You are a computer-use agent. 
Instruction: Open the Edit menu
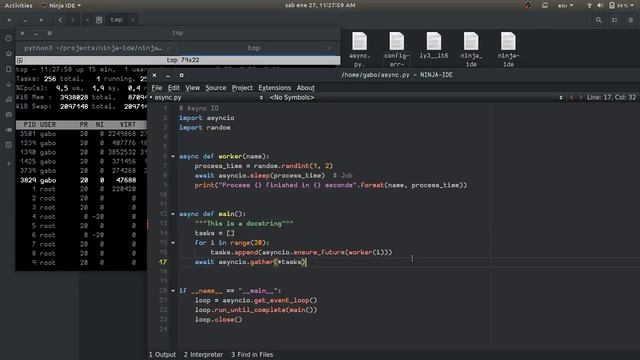click(x=173, y=88)
